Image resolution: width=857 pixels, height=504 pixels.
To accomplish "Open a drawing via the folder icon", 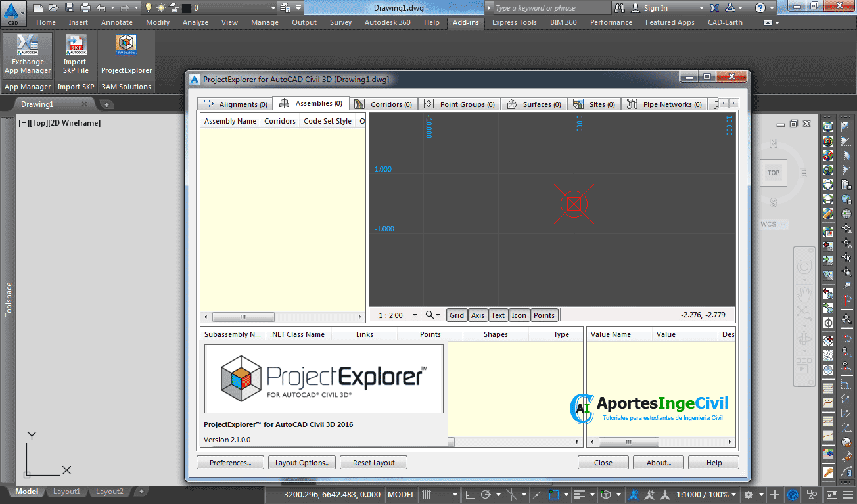I will point(53,8).
